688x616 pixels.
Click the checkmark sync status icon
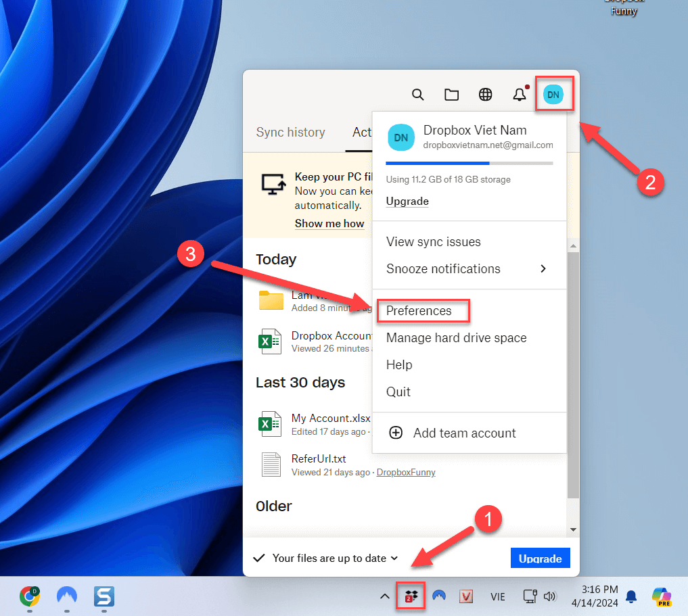pos(259,558)
